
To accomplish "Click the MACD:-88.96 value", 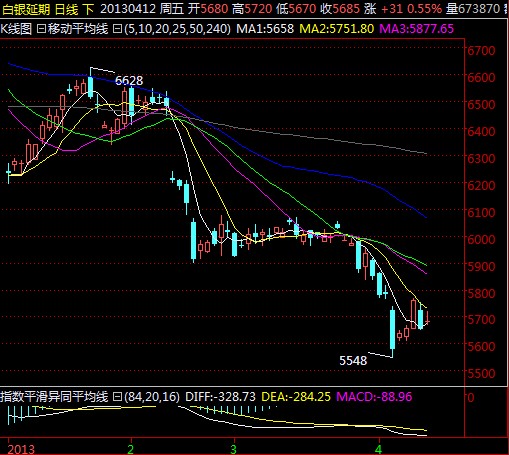I will [374, 397].
